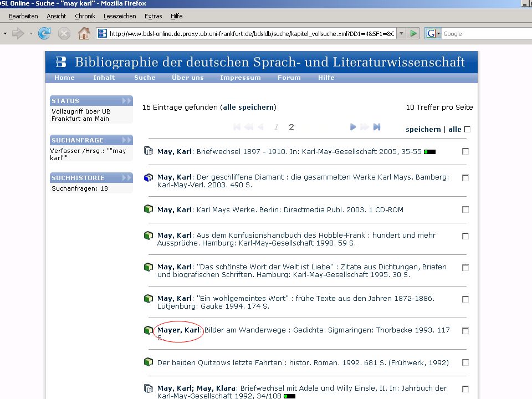Click into the Google search field
Screen dimensions: 532x399
coord(487,34)
